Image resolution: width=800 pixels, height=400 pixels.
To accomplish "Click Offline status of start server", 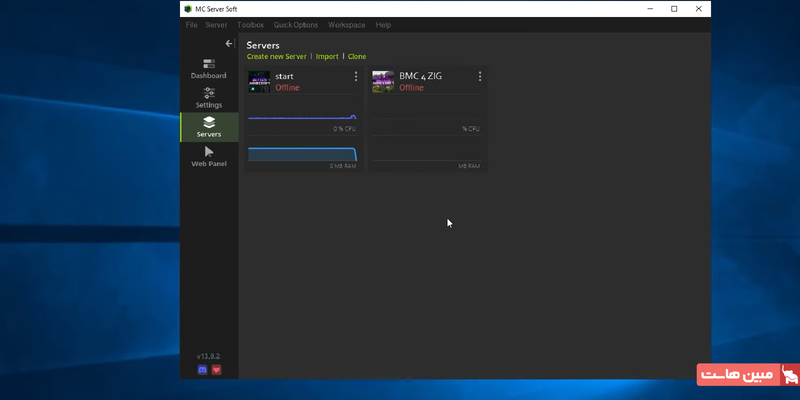I will pos(287,88).
